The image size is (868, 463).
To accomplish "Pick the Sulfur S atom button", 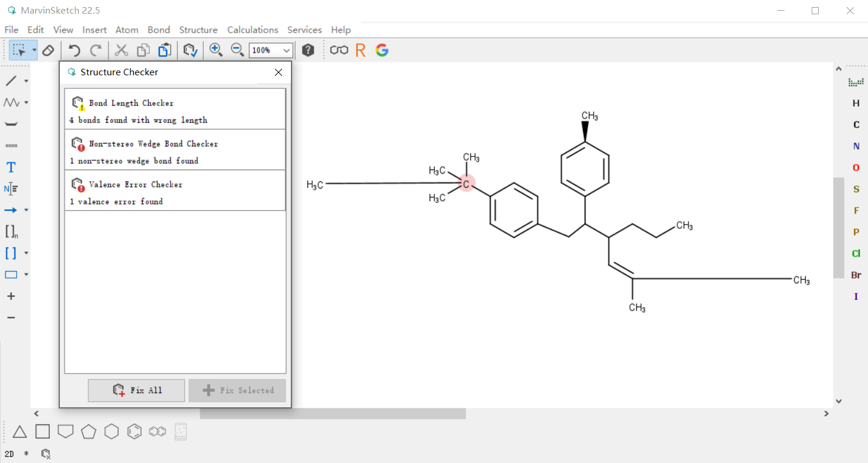I will [x=856, y=189].
